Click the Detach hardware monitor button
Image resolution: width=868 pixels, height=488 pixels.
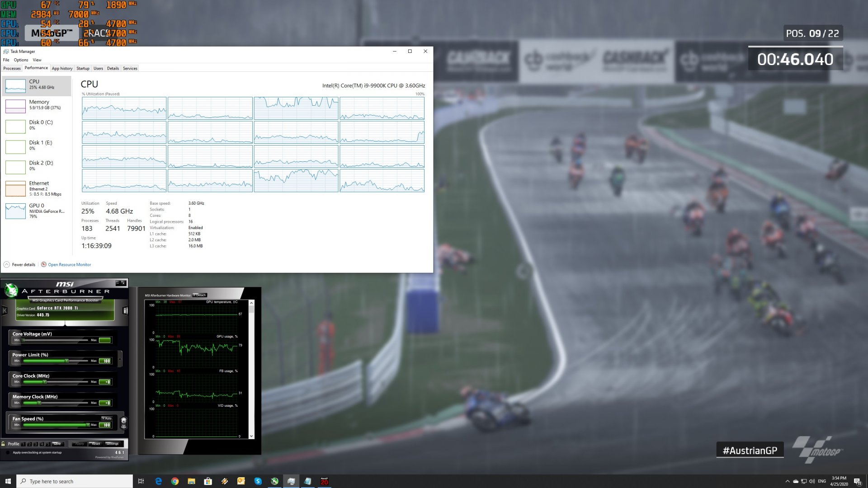click(200, 295)
